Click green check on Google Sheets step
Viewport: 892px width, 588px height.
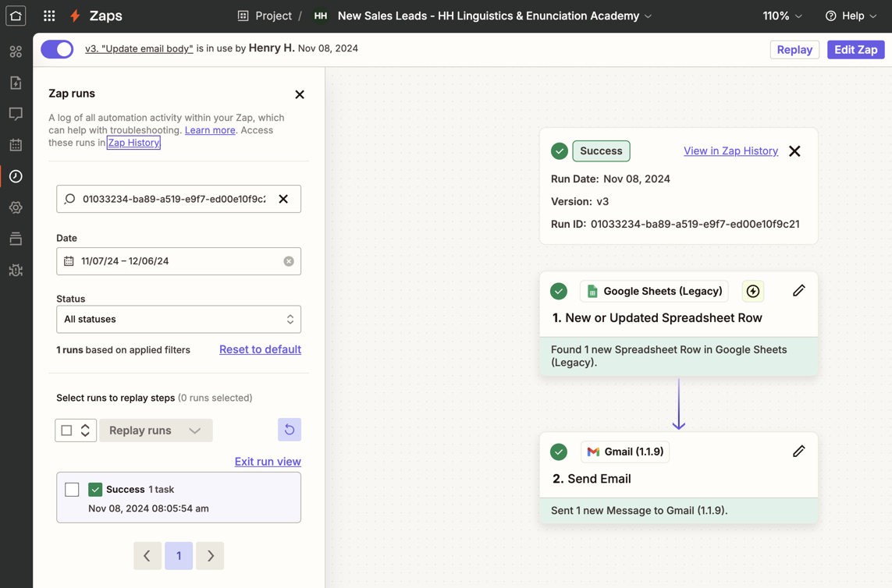click(x=559, y=292)
